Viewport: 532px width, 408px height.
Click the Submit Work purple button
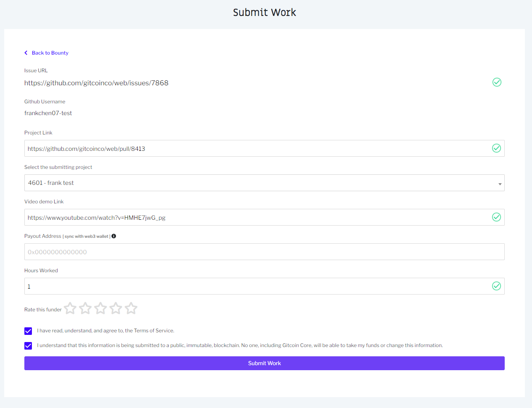tap(265, 363)
